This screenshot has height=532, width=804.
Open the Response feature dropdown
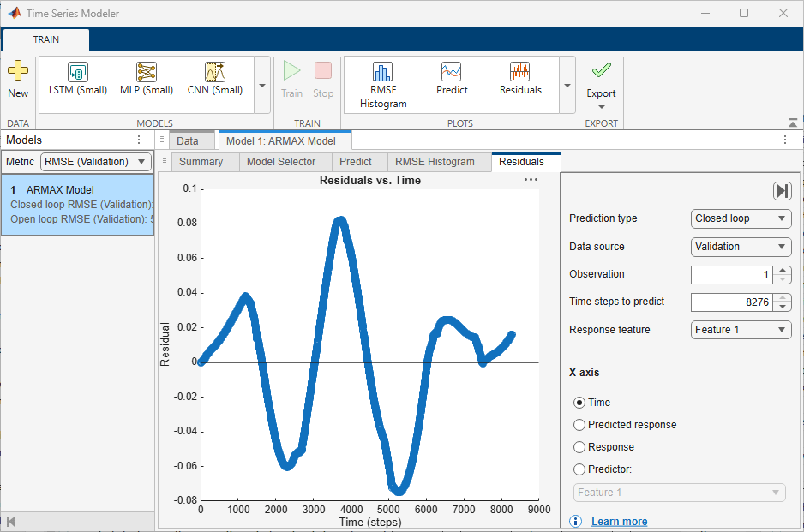coord(741,330)
